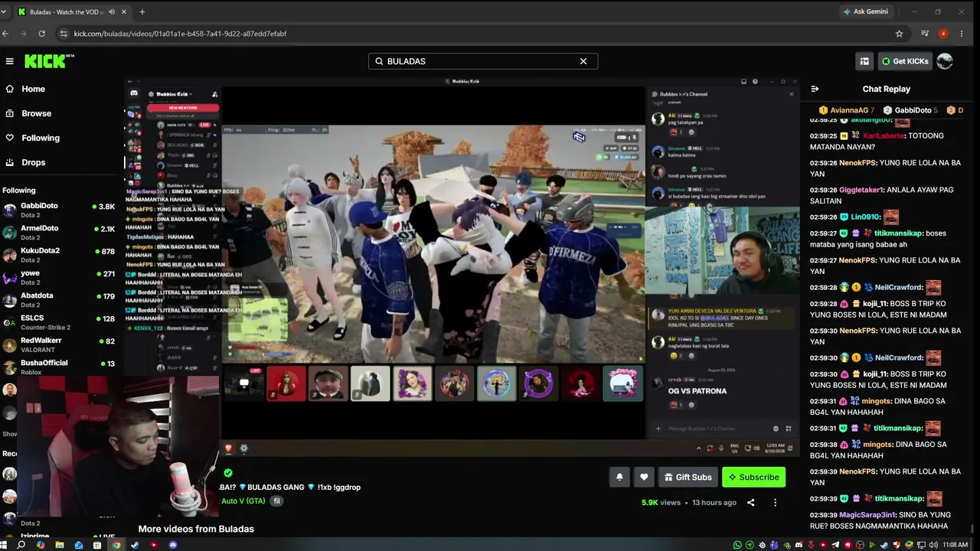Click the Auto V (GTA) category link
Image resolution: width=980 pixels, height=551 pixels.
(x=243, y=501)
